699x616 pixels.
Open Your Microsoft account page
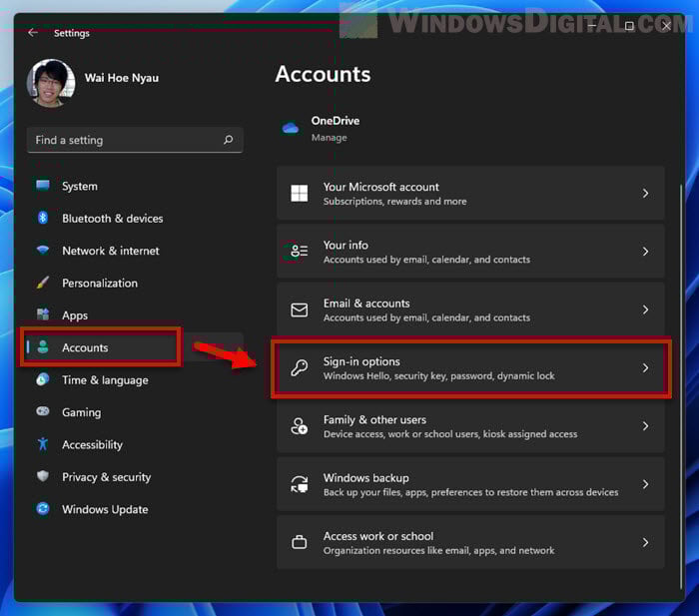(470, 194)
